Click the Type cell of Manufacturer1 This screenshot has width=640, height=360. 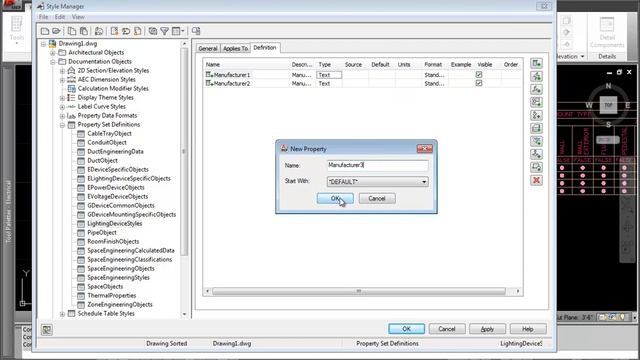point(329,75)
